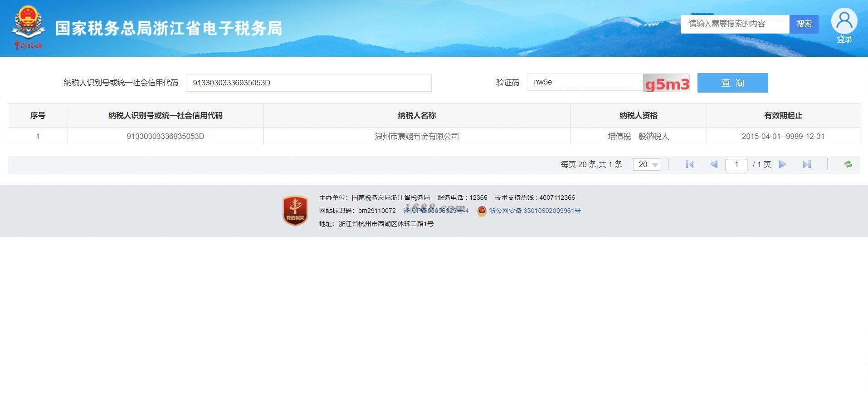The height and width of the screenshot is (414, 868).
Task: Click 技术支持热线 : 4007112366 text
Action: click(x=535, y=197)
